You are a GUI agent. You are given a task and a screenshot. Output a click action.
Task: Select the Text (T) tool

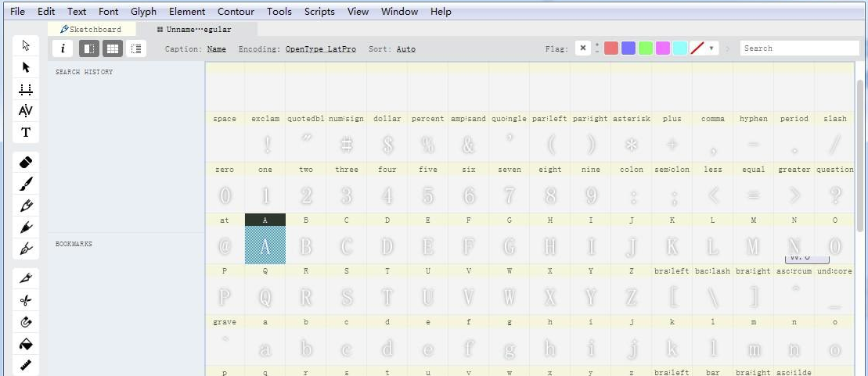point(26,132)
